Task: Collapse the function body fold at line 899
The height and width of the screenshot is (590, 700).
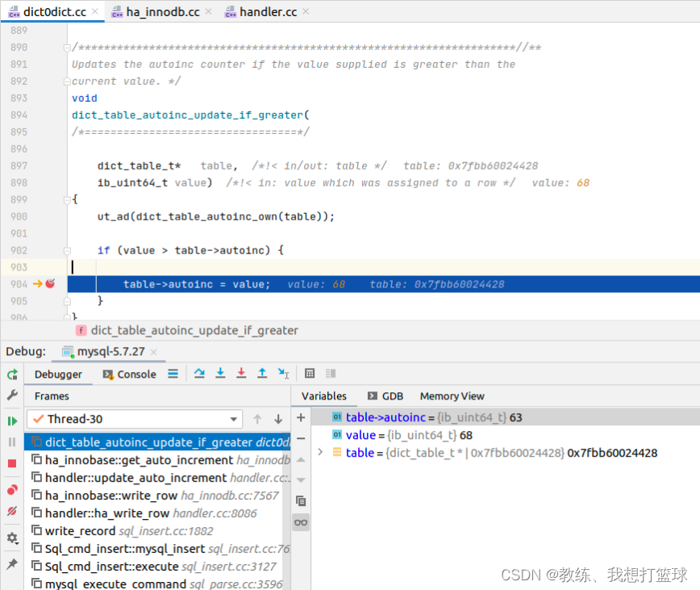Action: tap(67, 199)
